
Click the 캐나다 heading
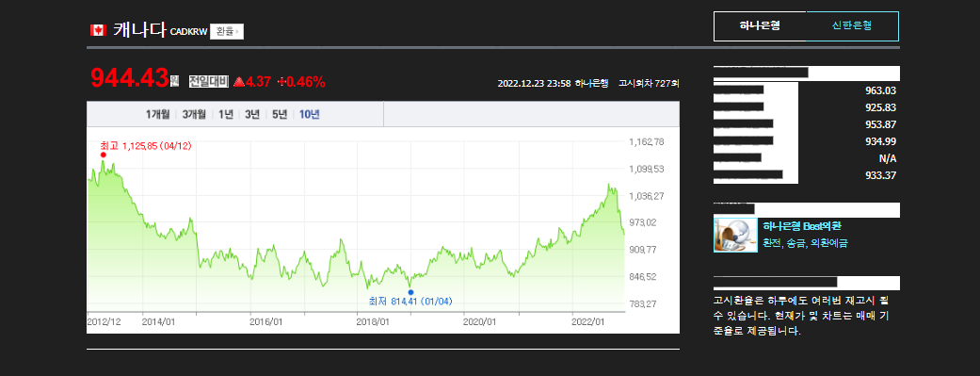139,30
